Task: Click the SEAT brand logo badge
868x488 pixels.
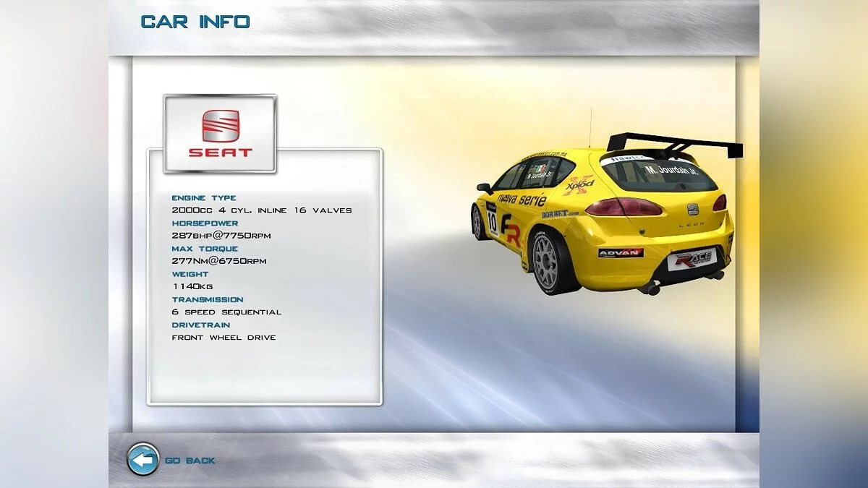Action: [x=220, y=134]
